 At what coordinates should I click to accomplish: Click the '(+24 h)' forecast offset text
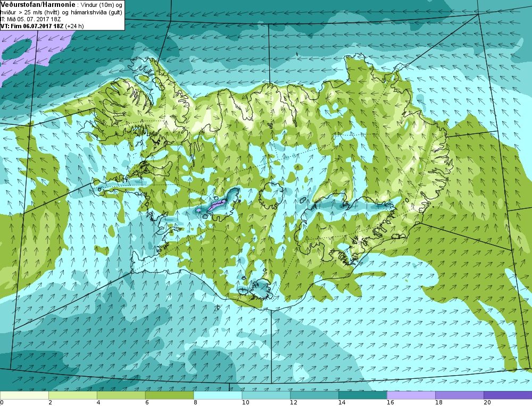(x=74, y=26)
